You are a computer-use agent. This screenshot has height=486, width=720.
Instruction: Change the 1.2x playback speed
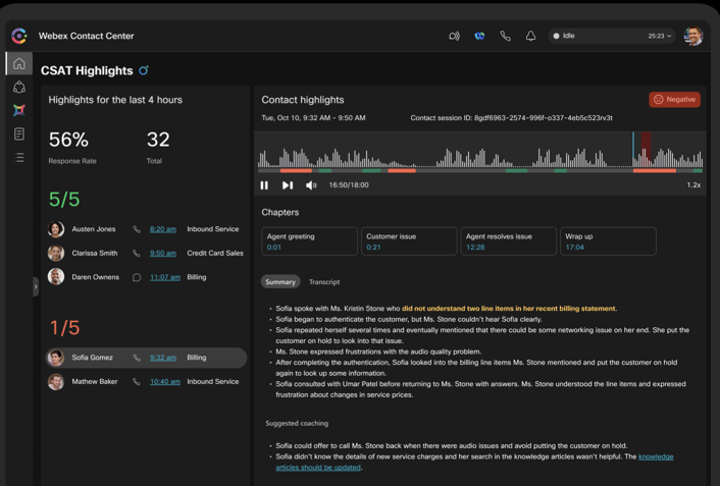coord(693,185)
